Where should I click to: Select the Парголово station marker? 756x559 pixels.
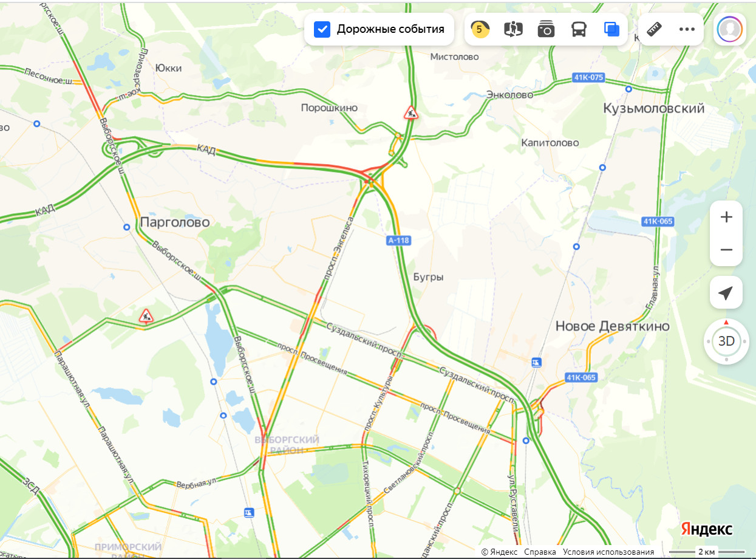click(126, 227)
